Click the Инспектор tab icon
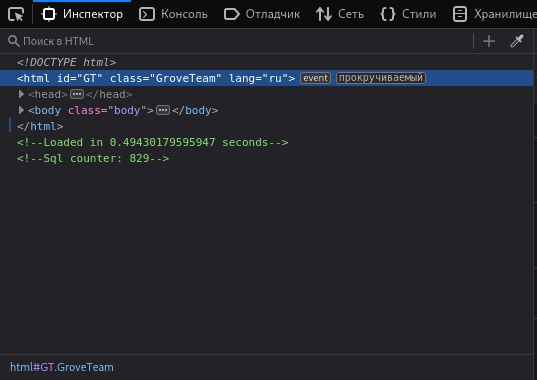537x380 pixels. click(x=49, y=14)
